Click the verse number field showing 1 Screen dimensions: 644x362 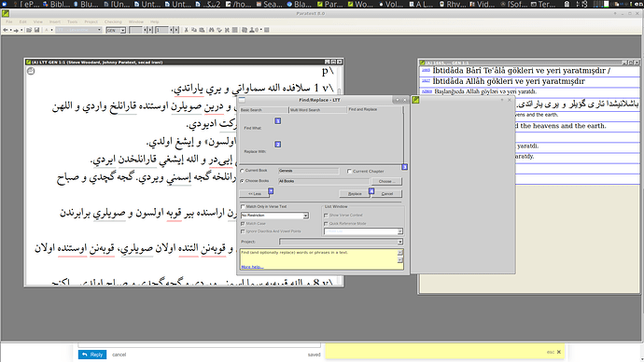tap(162, 30)
